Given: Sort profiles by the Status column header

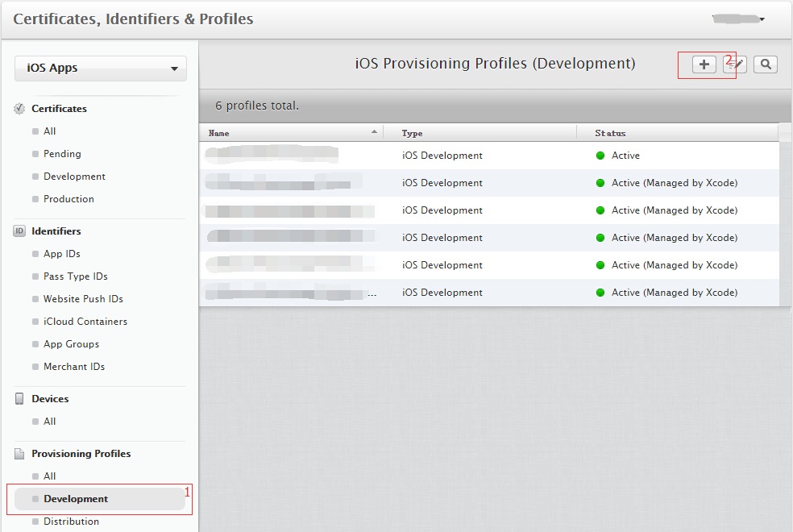Looking at the screenshot, I should click(677, 133).
